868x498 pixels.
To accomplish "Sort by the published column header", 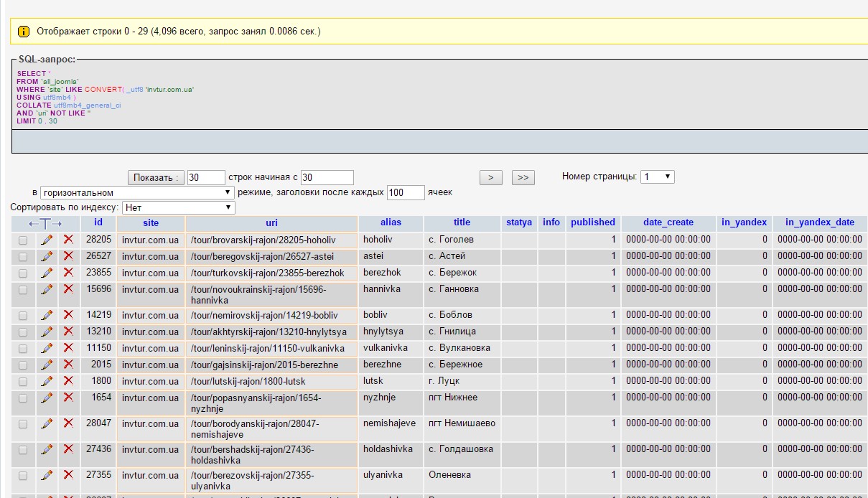I will (593, 222).
